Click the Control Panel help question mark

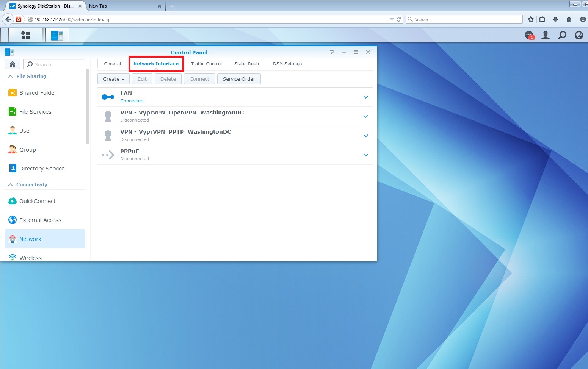332,52
